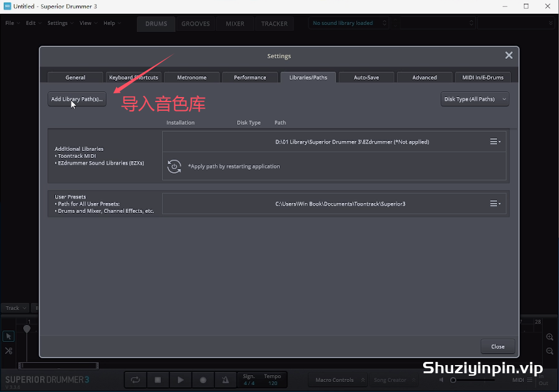Click the "Apply path by restarting application" note
The image size is (559, 392).
(234, 166)
